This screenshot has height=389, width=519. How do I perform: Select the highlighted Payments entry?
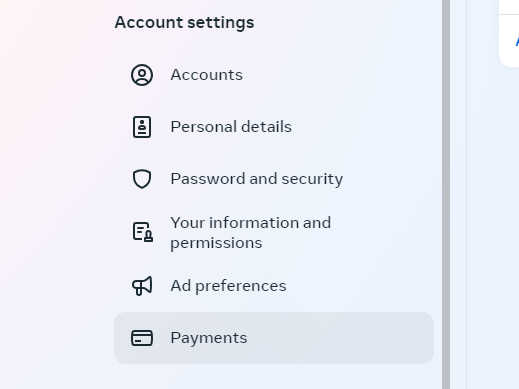click(274, 338)
